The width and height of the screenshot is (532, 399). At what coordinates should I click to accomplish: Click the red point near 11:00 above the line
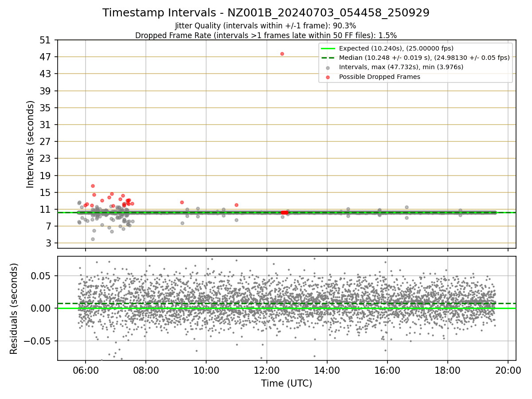pyautogui.click(x=236, y=205)
